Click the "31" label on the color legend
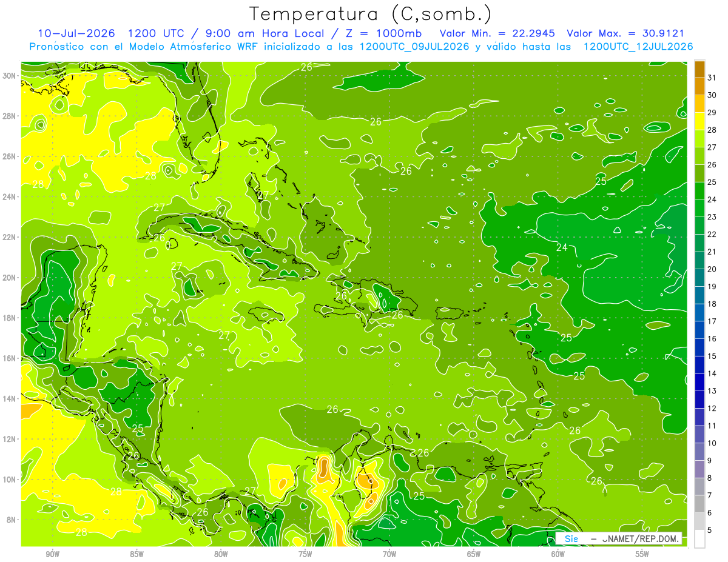728x562 pixels. (x=712, y=78)
